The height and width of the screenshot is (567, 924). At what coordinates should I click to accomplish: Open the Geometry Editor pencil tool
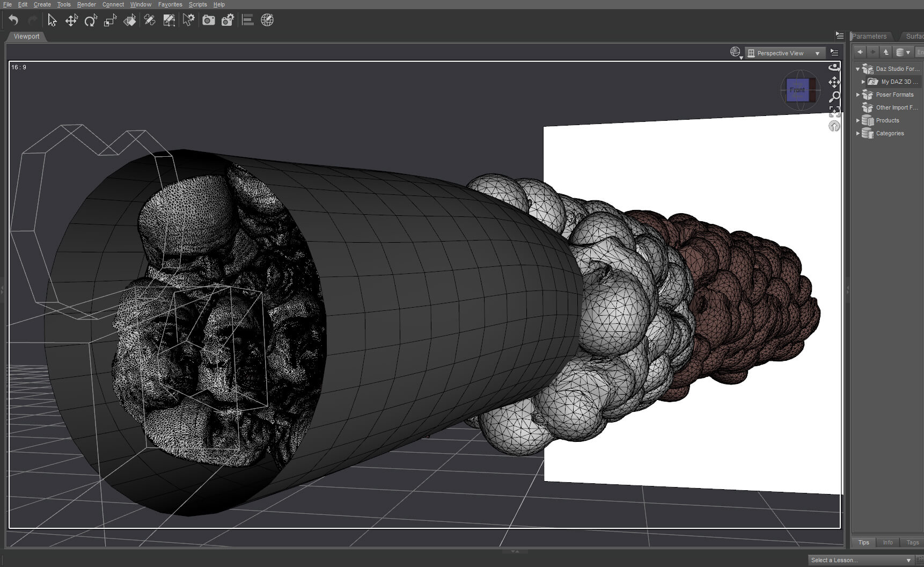150,20
